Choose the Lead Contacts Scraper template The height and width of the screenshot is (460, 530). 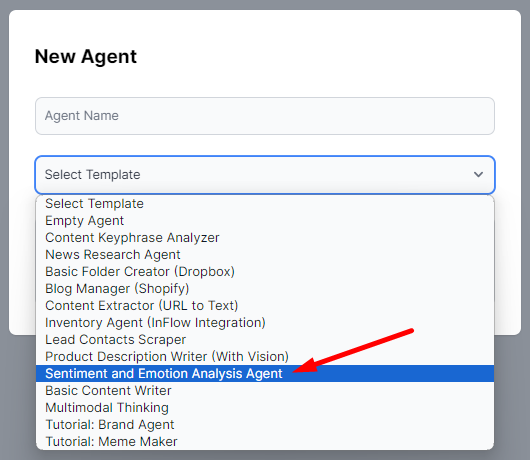click(x=265, y=340)
